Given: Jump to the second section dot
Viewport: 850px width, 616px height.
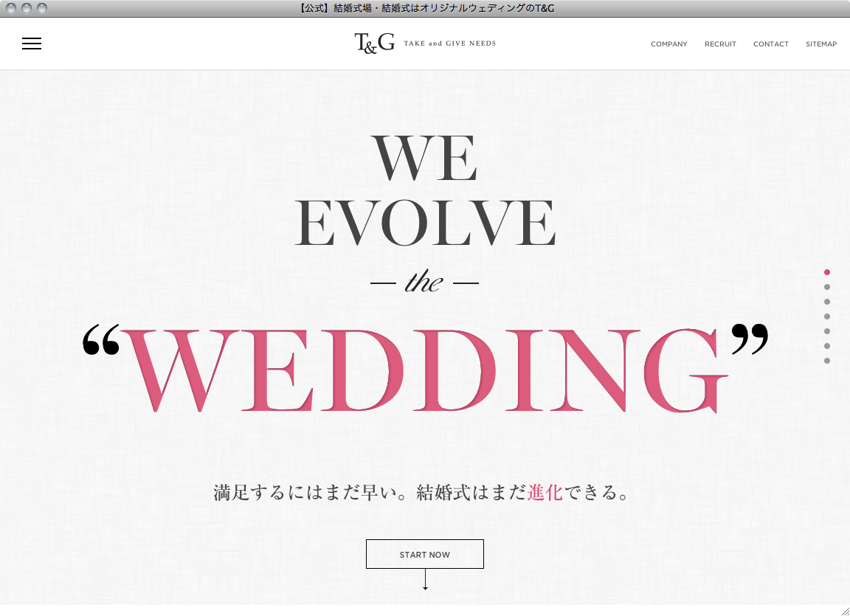Looking at the screenshot, I should point(827,287).
